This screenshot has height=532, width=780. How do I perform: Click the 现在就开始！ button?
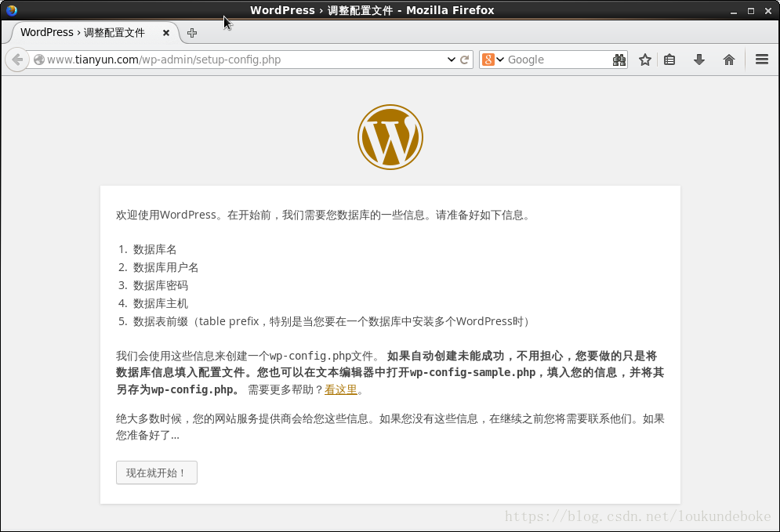pyautogui.click(x=157, y=472)
